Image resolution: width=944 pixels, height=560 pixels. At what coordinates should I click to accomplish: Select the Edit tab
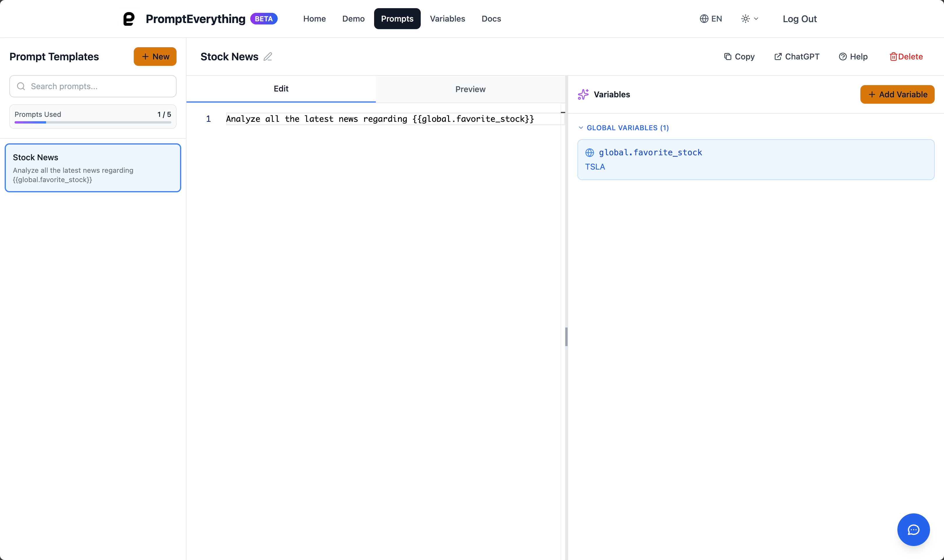281,89
